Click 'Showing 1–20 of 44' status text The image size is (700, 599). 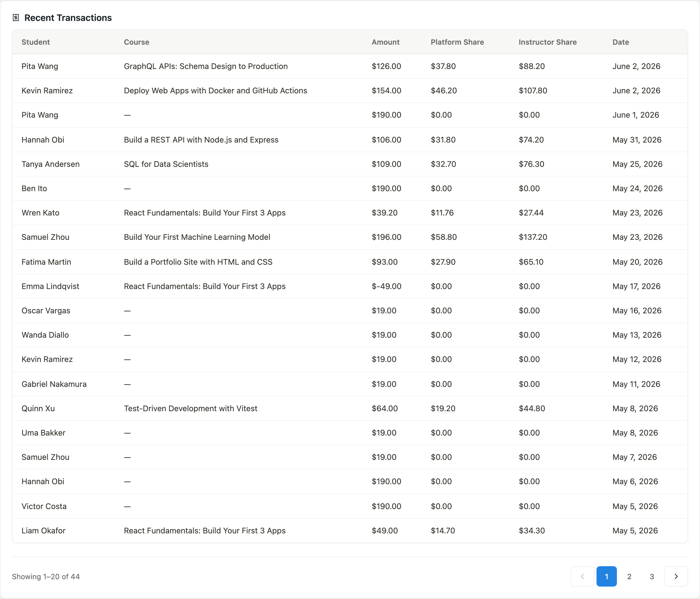[46, 577]
